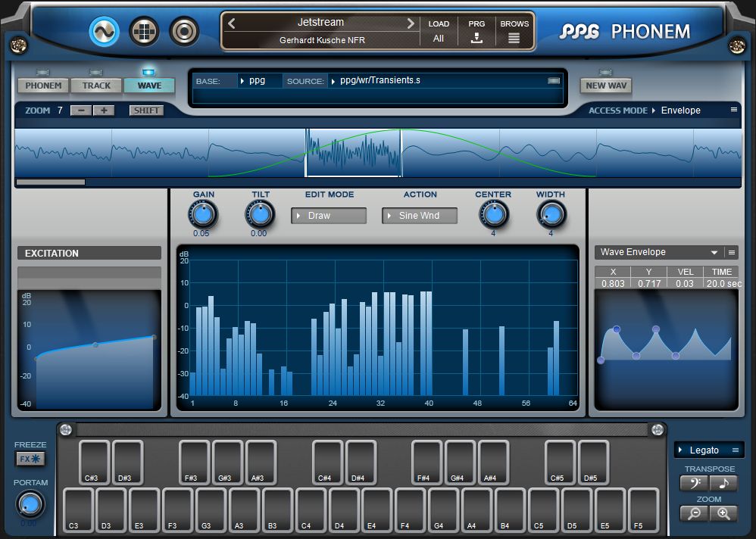The image size is (756, 539).
Task: Click the GAIN knob
Action: click(x=203, y=215)
